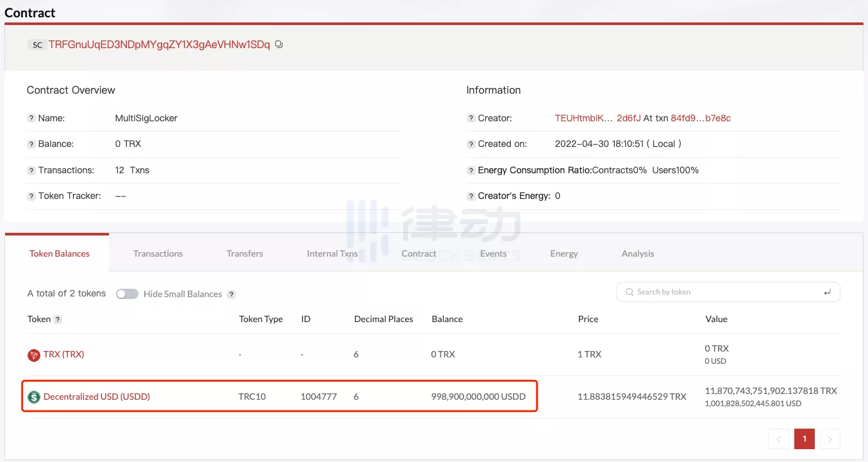This screenshot has width=868, height=462.
Task: Click the magnifier icon in token search
Action: pos(629,292)
